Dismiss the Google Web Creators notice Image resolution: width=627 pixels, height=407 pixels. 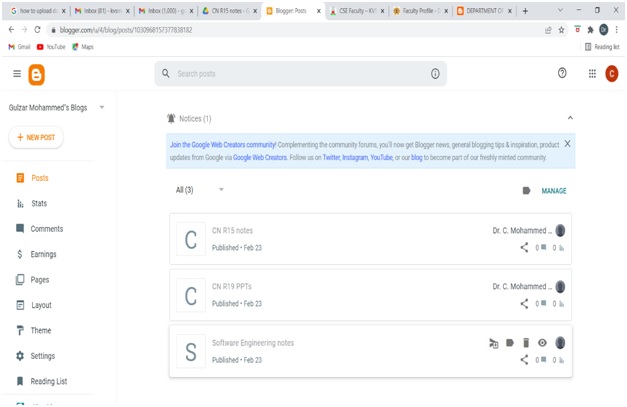tap(567, 144)
